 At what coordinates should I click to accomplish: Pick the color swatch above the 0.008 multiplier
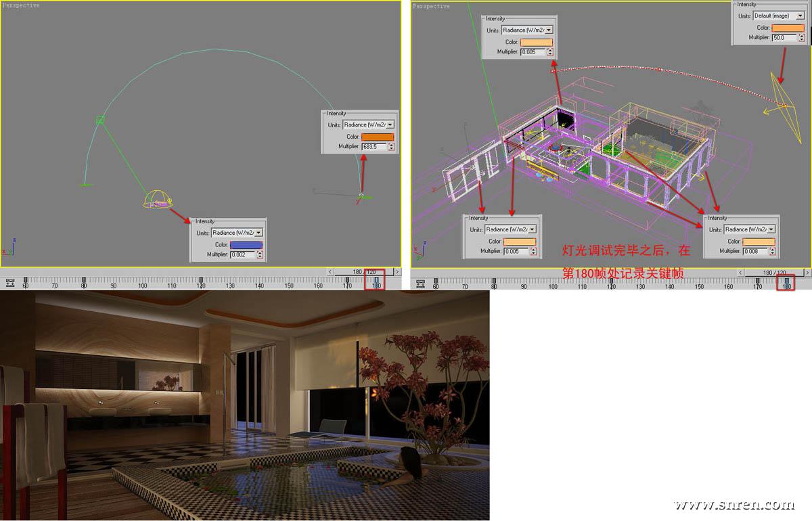(759, 242)
